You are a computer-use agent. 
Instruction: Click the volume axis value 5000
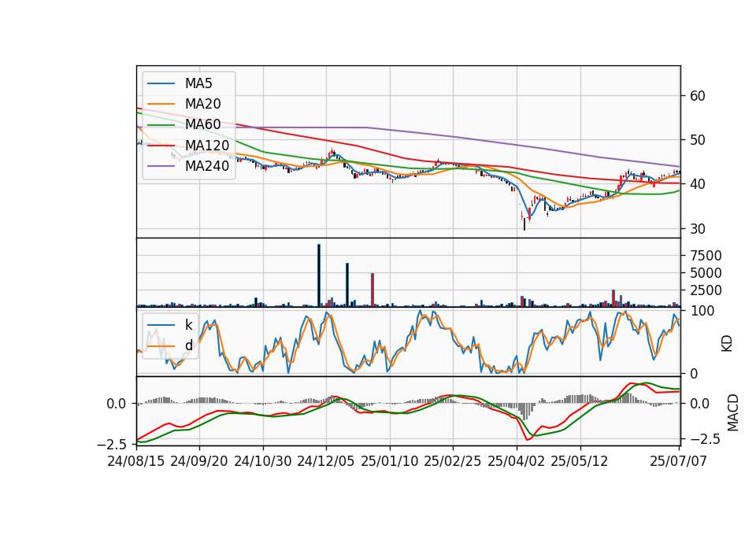tap(706, 273)
